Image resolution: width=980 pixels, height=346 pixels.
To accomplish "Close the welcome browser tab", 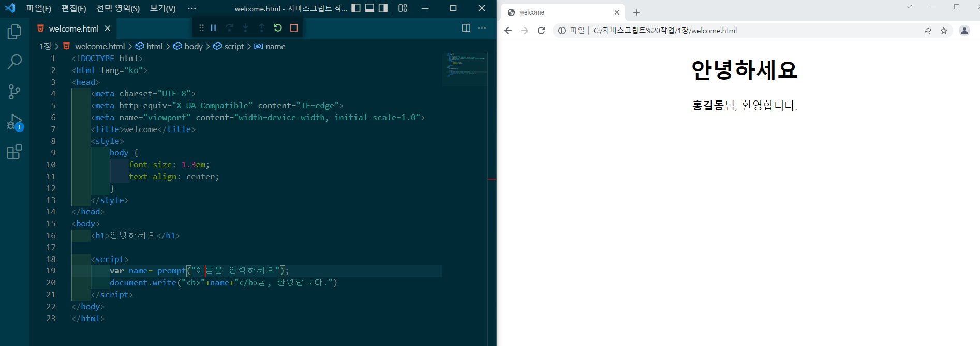I will pos(617,12).
